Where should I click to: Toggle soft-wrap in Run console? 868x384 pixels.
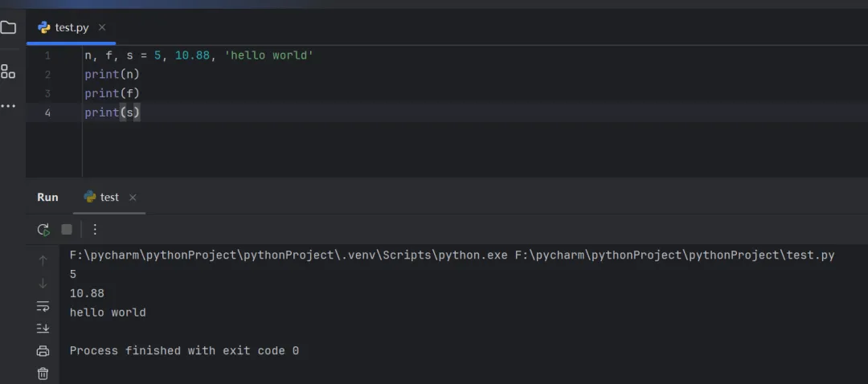(43, 306)
